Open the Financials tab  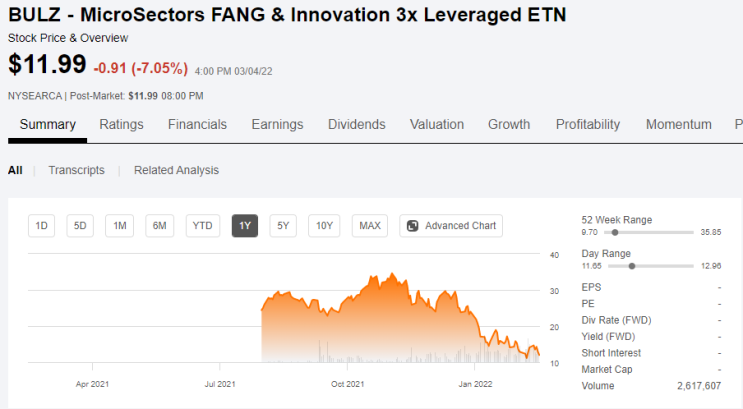click(197, 124)
